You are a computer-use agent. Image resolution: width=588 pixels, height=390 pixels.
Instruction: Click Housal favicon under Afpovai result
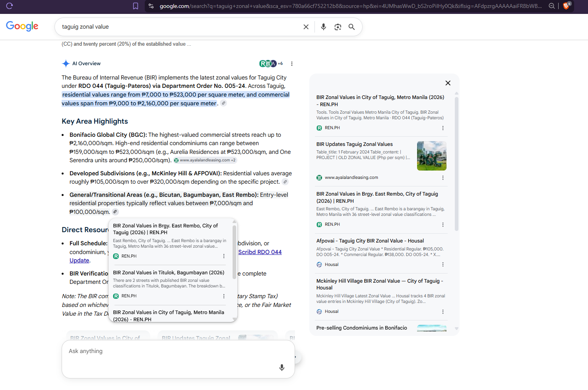click(319, 264)
